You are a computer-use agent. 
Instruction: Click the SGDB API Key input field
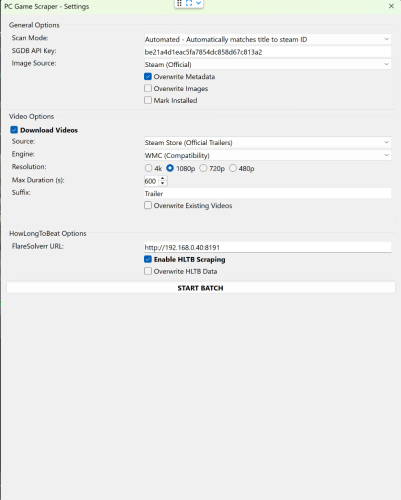[x=267, y=52]
